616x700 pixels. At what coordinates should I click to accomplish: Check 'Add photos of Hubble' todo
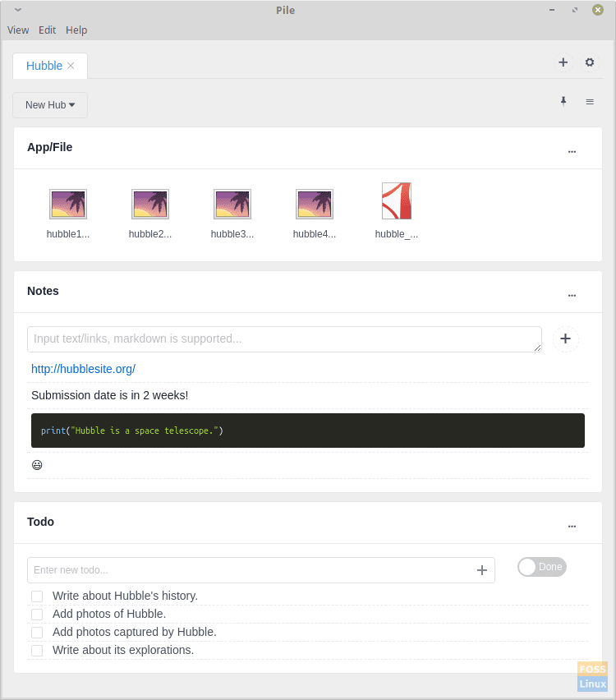pyautogui.click(x=37, y=615)
